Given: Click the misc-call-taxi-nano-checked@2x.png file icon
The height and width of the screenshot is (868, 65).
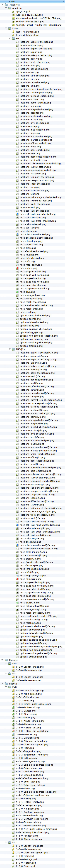Looking at the screenshot, I should (x=17, y=525).
